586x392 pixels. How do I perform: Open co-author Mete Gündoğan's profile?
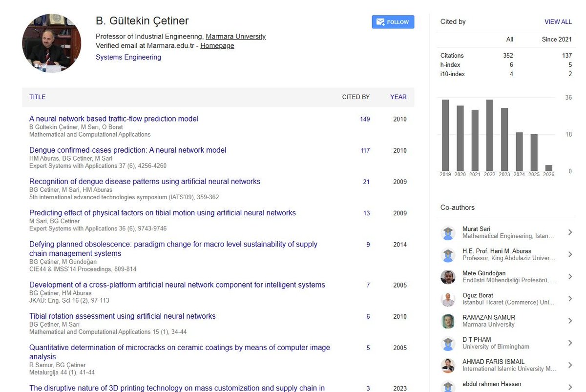(x=484, y=273)
